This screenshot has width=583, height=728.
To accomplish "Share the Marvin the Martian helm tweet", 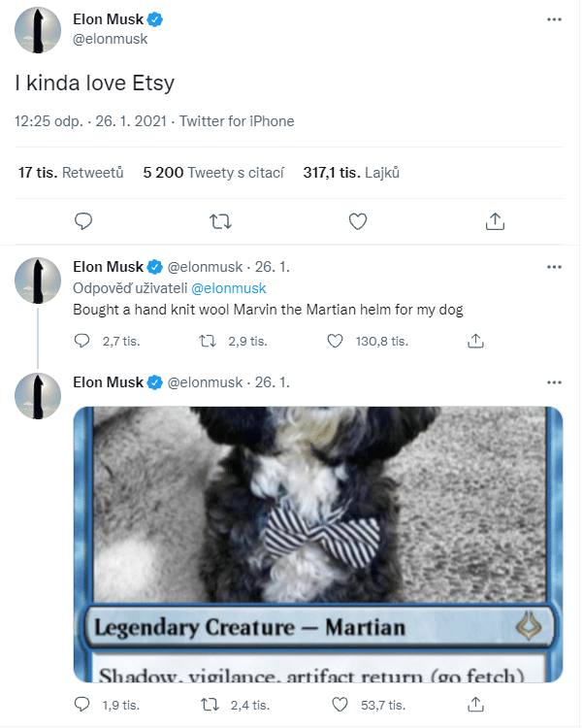I will coord(476,341).
